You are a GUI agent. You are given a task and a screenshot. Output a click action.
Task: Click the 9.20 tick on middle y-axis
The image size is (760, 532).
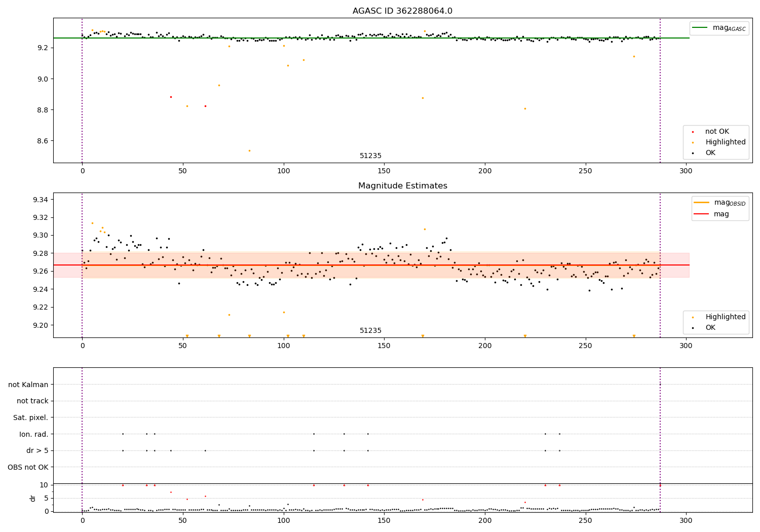pos(40,325)
